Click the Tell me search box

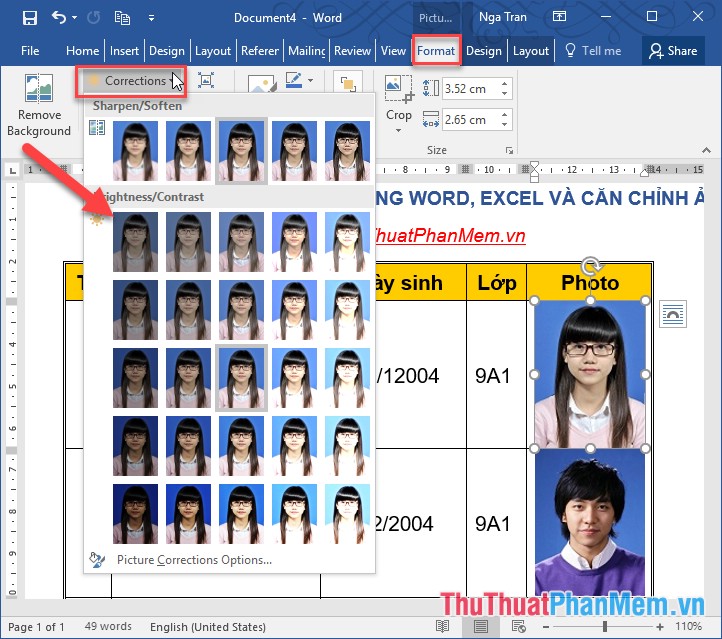[593, 51]
